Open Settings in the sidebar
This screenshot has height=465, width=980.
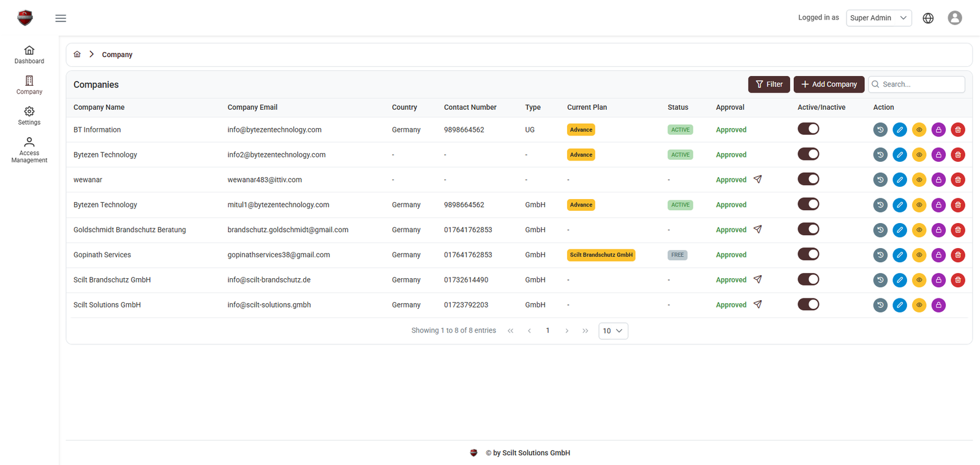click(29, 116)
